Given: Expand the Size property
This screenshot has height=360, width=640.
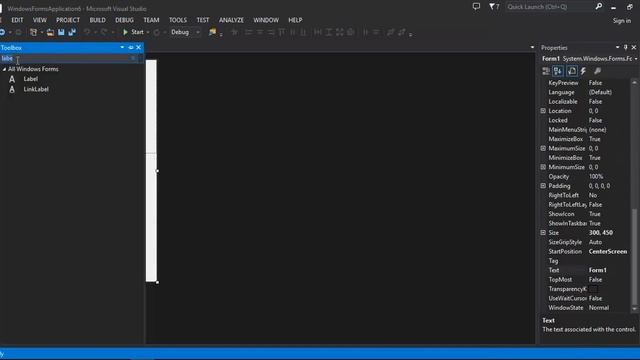Looking at the screenshot, I should tap(543, 233).
